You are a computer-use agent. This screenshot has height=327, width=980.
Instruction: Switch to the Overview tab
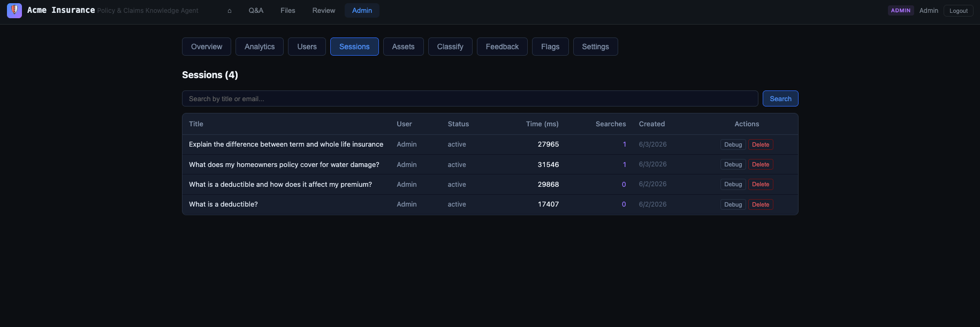point(207,47)
